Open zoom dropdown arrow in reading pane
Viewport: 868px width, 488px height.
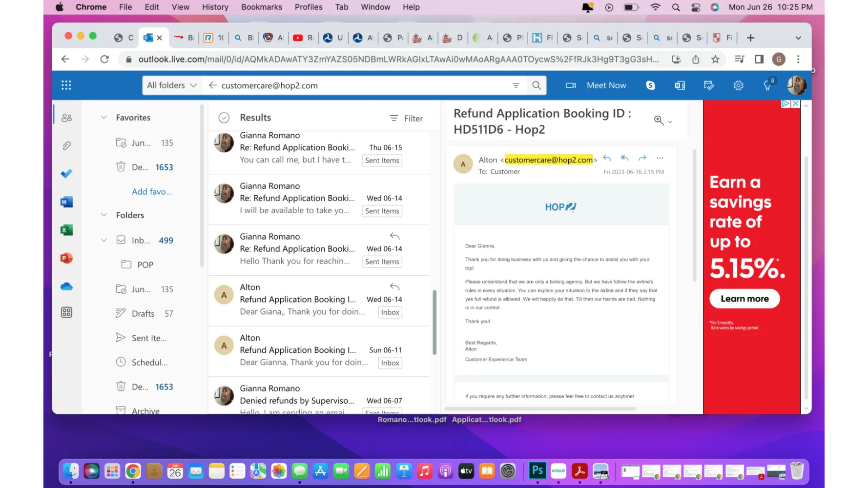coord(670,122)
